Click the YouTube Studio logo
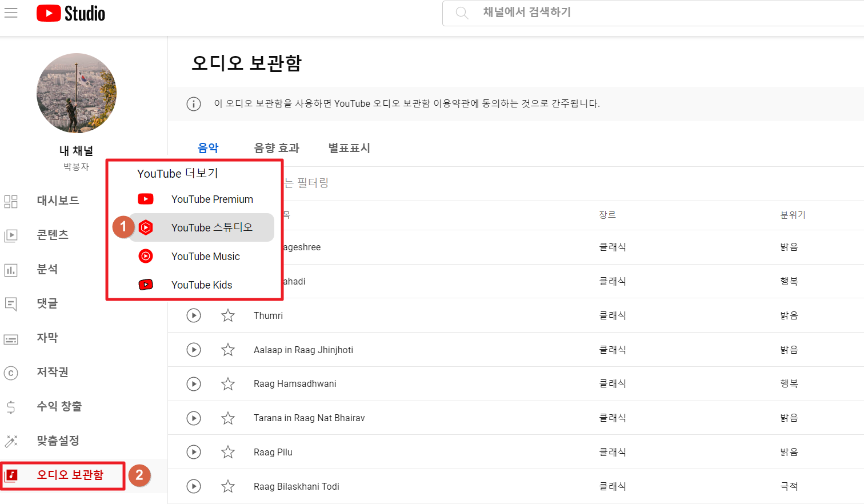 71,13
